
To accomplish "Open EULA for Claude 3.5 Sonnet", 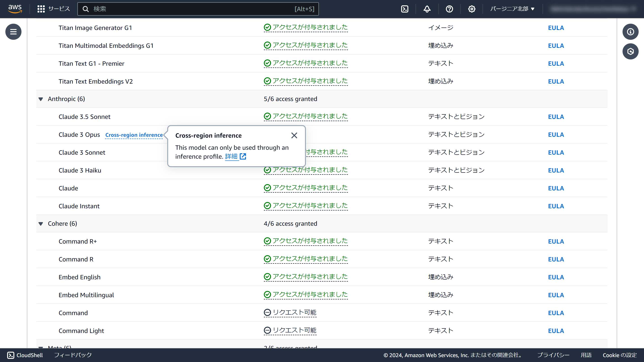I will pos(556,117).
